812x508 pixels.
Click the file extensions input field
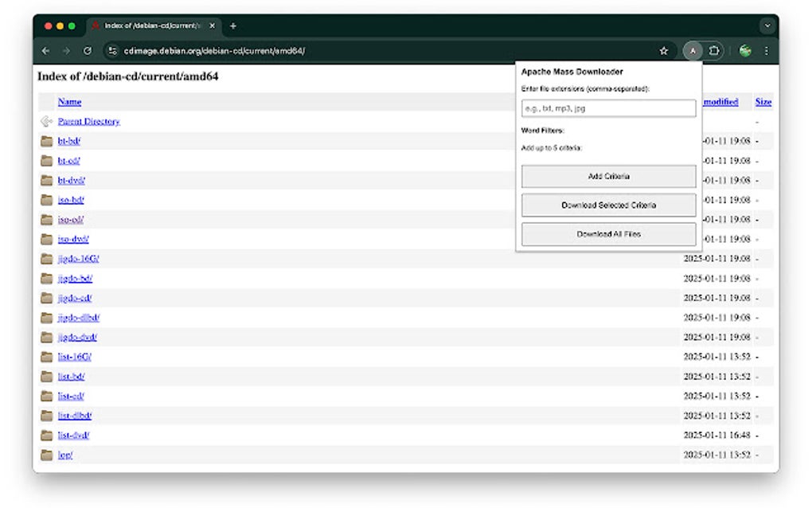tap(608, 107)
